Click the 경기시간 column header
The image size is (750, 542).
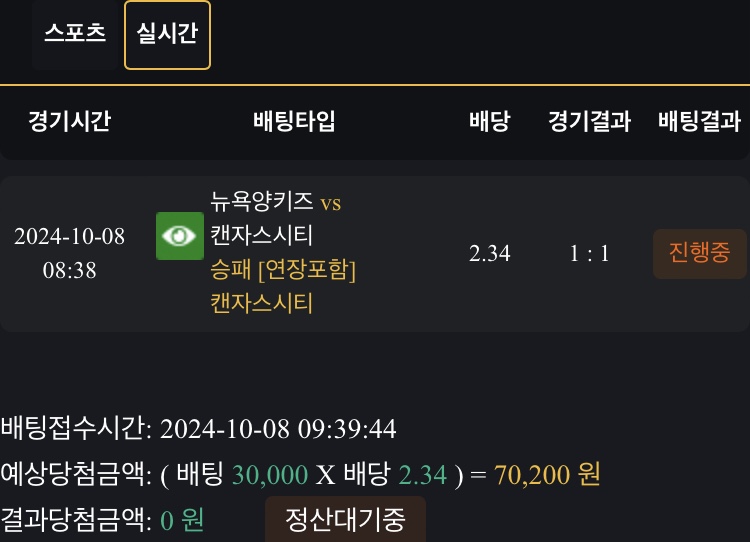coord(69,122)
